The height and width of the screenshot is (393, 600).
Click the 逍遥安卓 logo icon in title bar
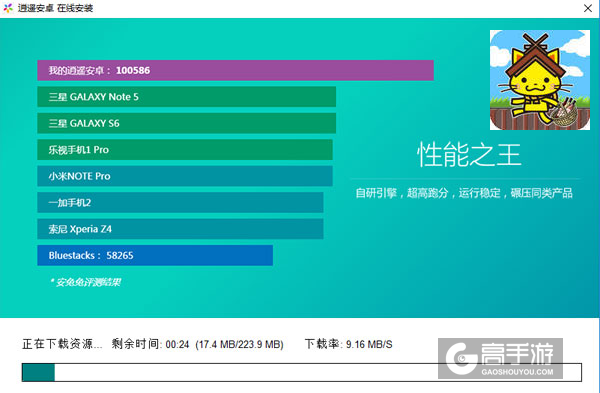(8, 8)
